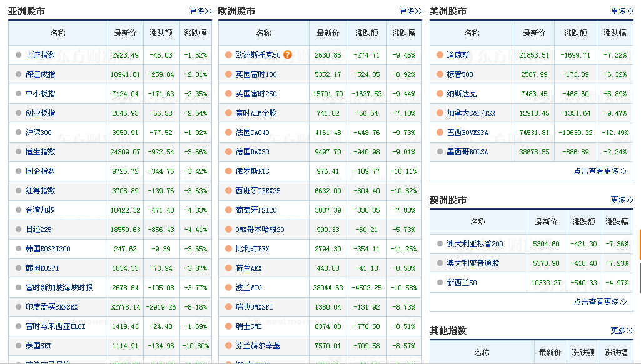The width and height of the screenshot is (641, 364).
Task: Open the 上证指数 index link
Action: coord(41,55)
